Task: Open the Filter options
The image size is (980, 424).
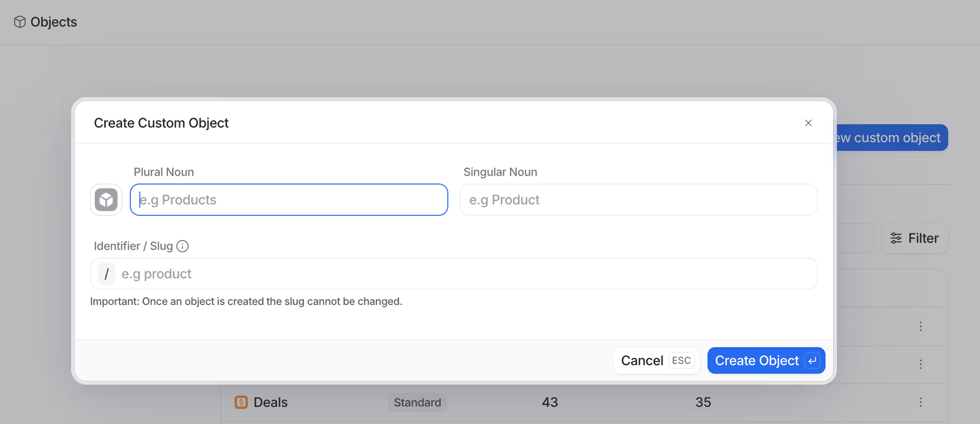Action: point(915,238)
